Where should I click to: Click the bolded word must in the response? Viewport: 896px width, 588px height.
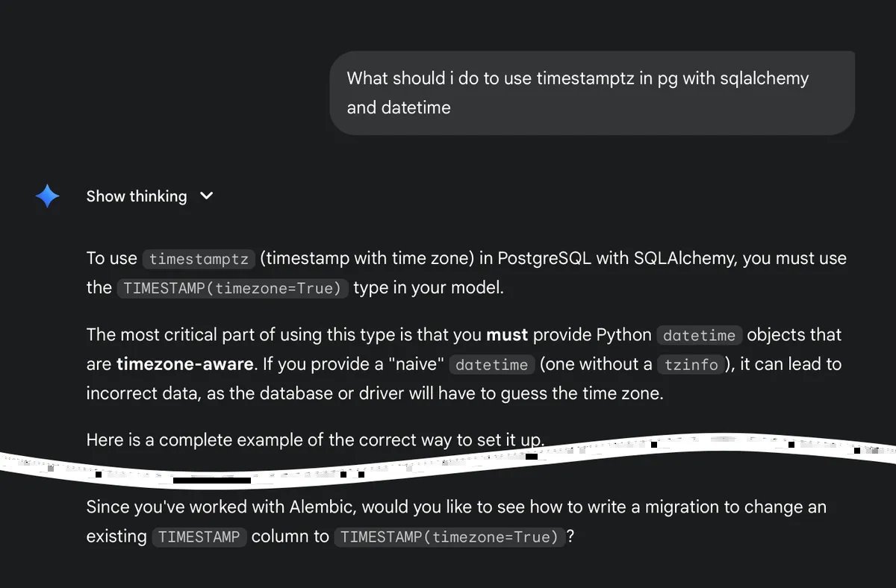[x=507, y=334]
